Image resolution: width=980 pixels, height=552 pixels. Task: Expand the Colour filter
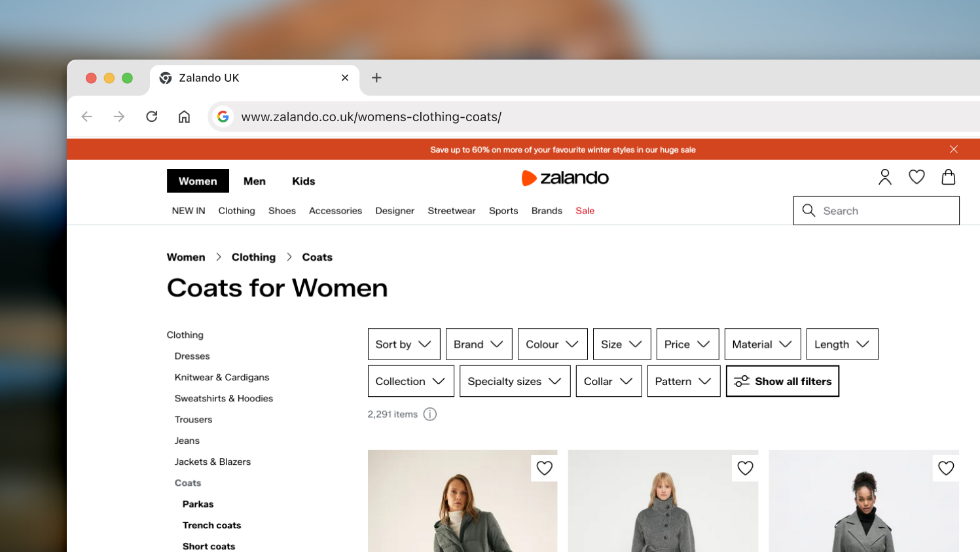(x=552, y=344)
